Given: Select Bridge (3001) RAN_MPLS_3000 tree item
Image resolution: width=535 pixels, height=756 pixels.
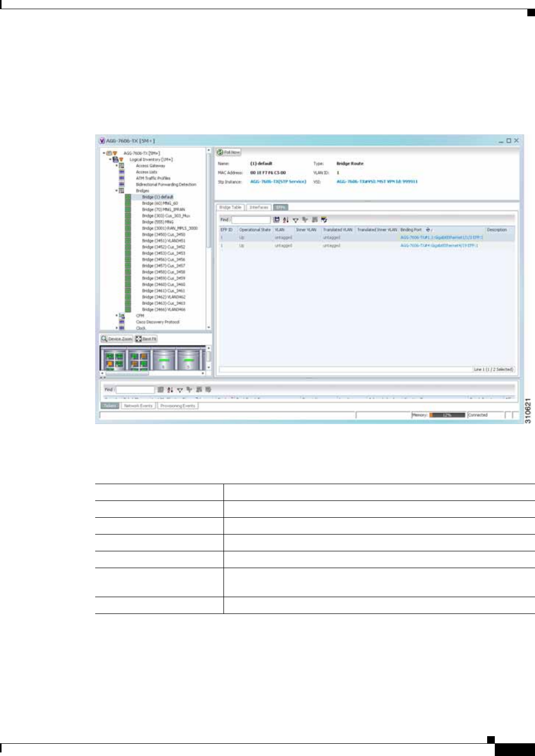Looking at the screenshot, I should 170,229.
